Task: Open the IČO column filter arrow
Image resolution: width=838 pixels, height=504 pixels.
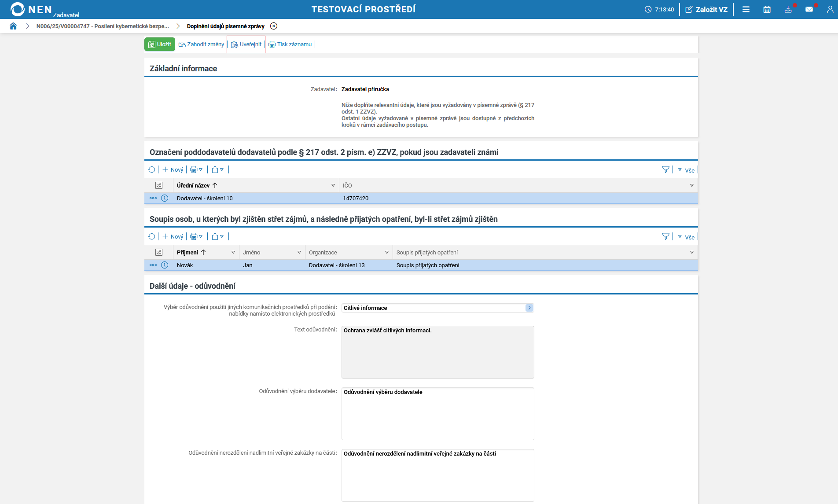Action: (692, 185)
